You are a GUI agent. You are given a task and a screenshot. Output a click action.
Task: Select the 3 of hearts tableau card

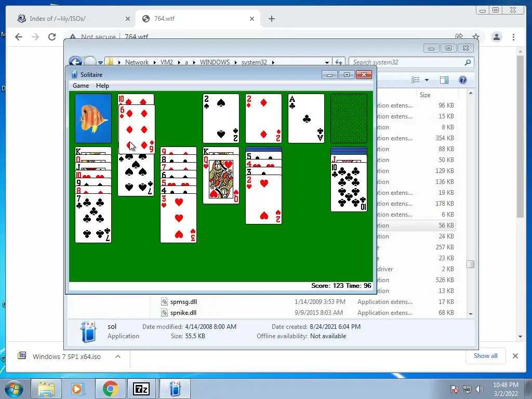pos(179,218)
